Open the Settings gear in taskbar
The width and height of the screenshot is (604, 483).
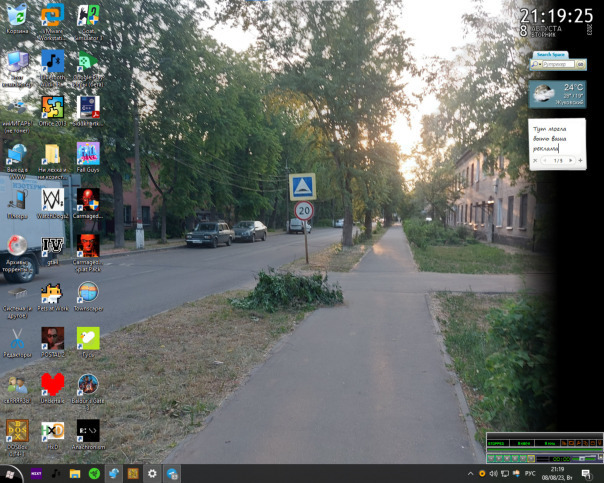tap(152, 474)
